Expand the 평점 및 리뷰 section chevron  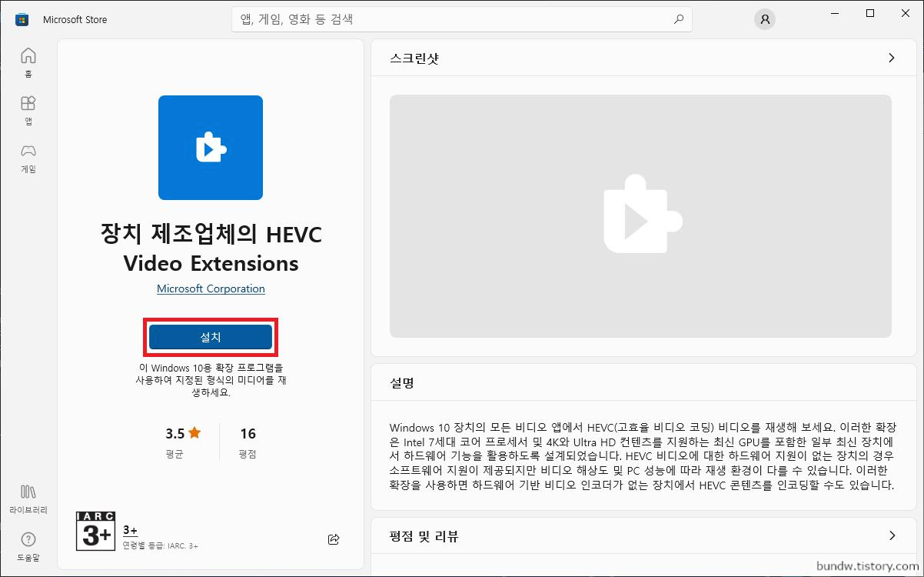(x=892, y=535)
